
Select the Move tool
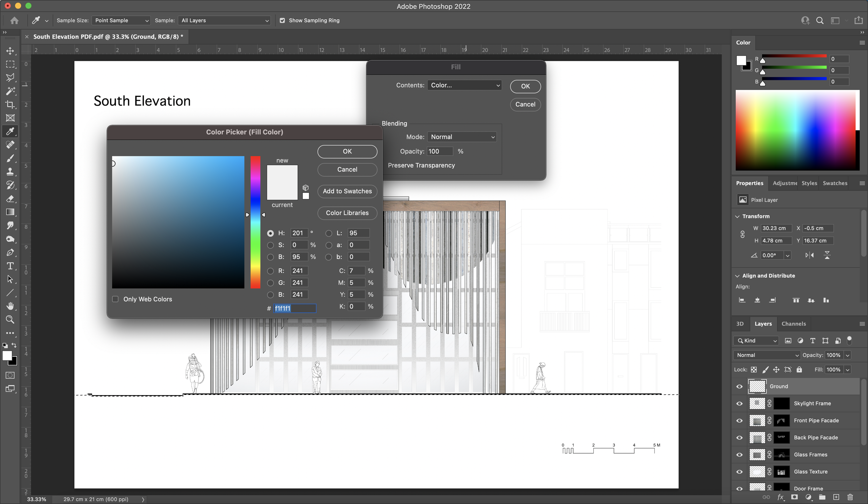10,51
